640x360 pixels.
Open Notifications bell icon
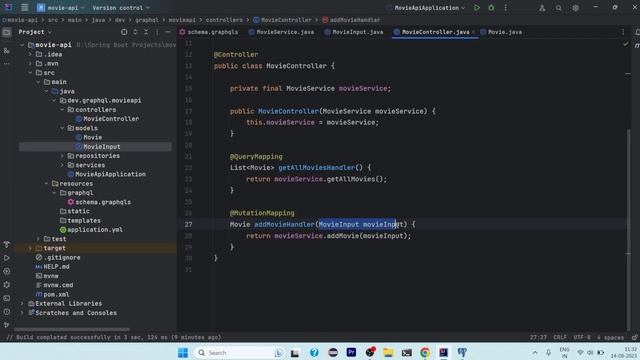[x=637, y=32]
